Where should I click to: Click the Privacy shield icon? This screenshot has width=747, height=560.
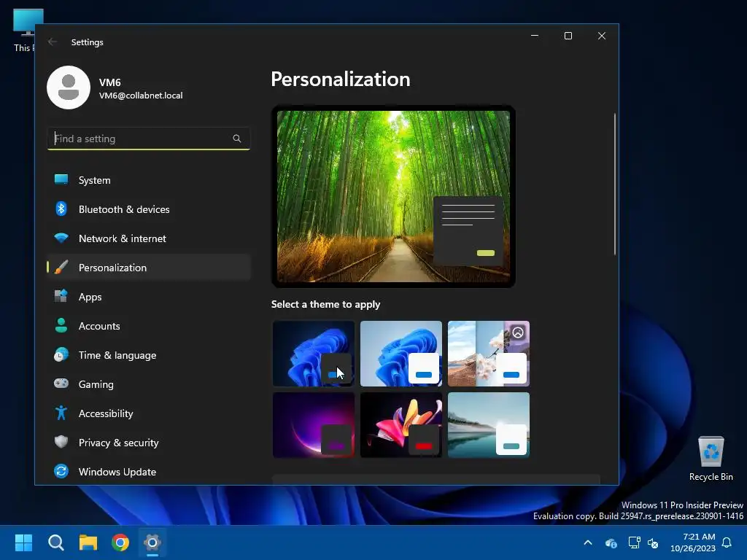coord(61,442)
